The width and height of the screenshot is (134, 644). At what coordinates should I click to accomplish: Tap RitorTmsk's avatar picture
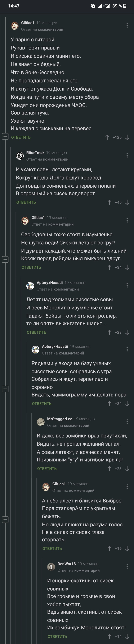click(20, 156)
